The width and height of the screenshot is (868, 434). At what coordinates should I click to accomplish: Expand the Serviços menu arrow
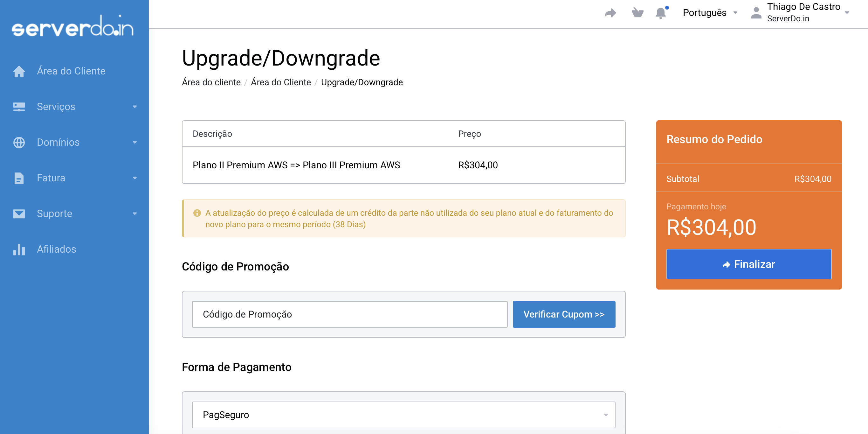pos(135,107)
